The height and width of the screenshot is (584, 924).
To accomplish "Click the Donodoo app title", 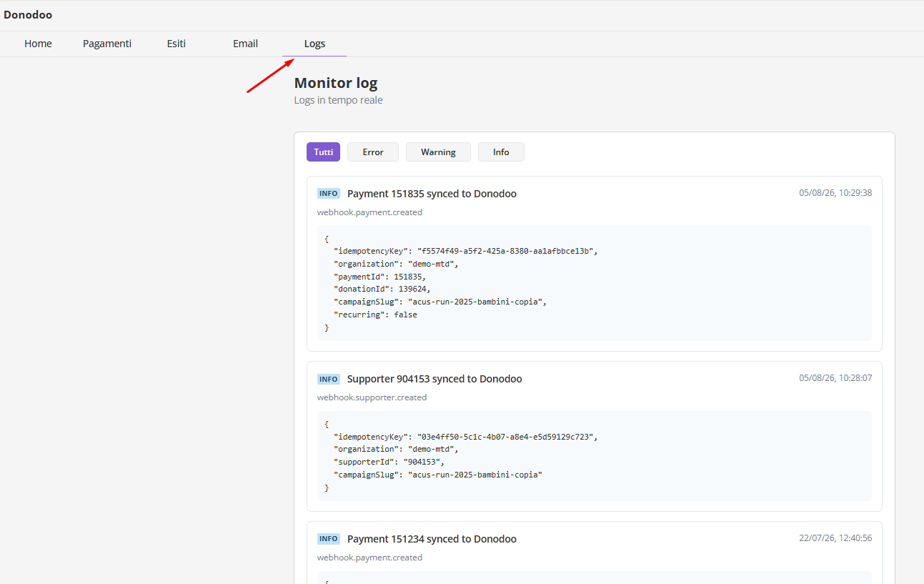I will 28,15.
